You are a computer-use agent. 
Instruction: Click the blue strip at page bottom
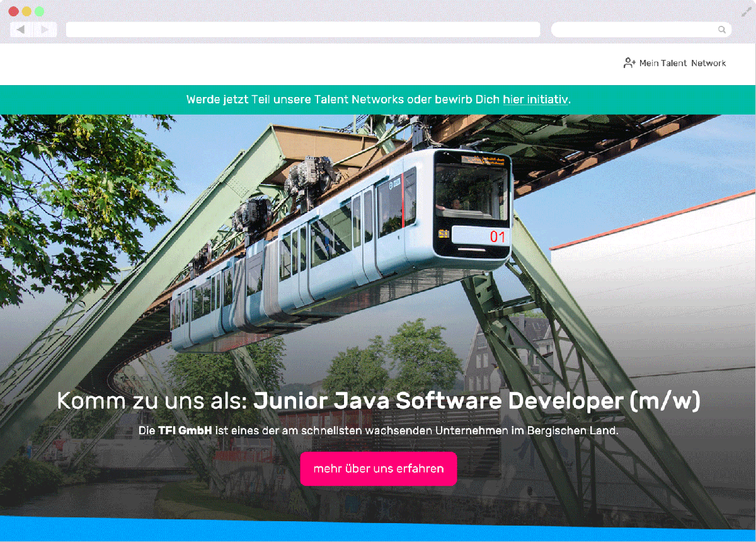[378, 529]
